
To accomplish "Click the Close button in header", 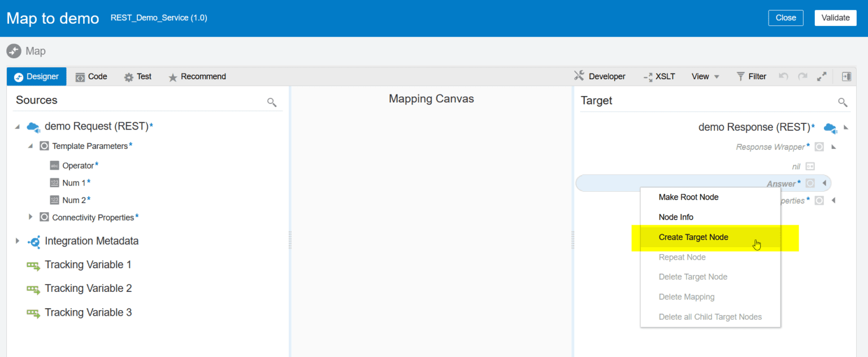I will 785,18.
